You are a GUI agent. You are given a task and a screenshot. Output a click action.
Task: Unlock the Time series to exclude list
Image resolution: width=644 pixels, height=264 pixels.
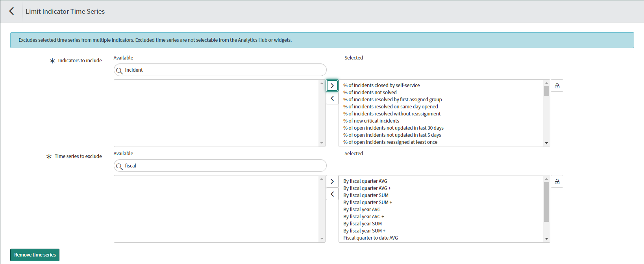[x=557, y=181]
